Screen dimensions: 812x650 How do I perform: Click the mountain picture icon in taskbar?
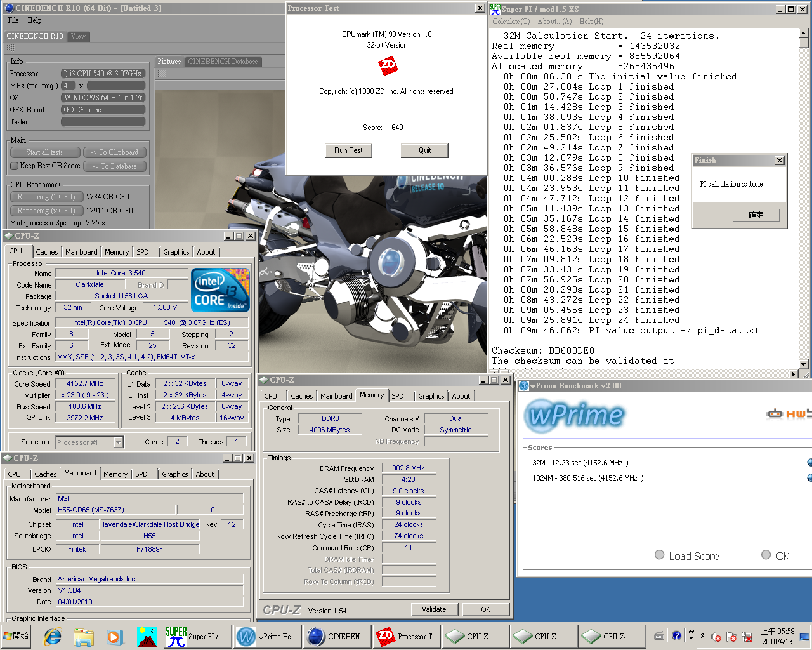point(147,636)
